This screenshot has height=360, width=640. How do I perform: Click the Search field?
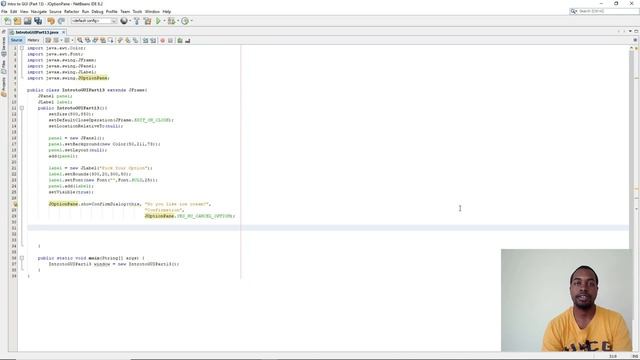pyautogui.click(x=604, y=11)
